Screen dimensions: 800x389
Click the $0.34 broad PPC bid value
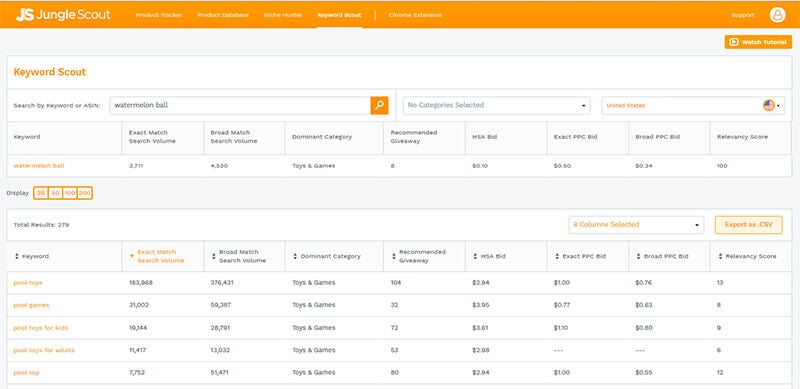coord(643,166)
